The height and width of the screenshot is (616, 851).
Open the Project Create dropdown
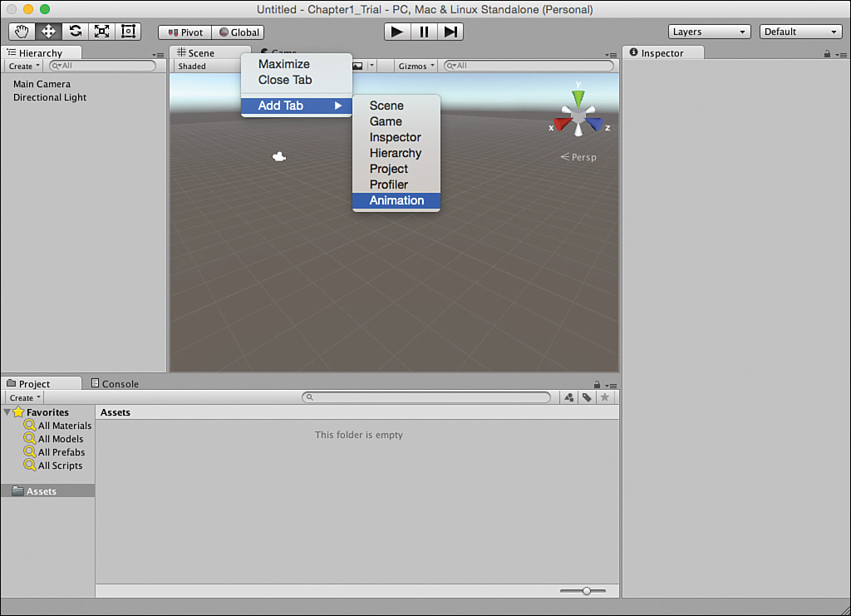click(25, 398)
